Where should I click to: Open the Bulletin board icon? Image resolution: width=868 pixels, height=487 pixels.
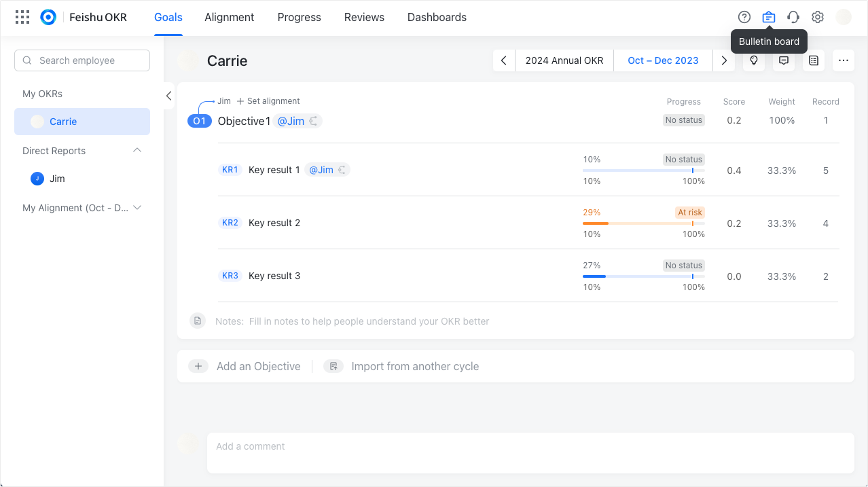pos(768,17)
